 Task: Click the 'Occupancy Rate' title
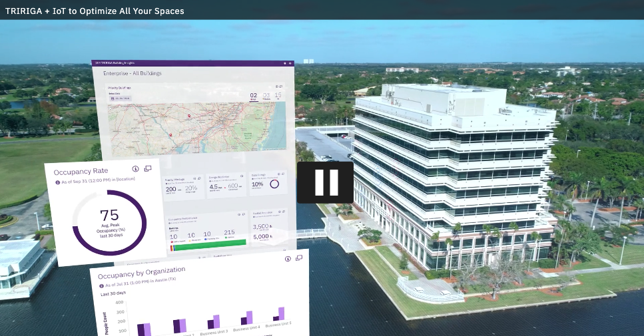81,172
